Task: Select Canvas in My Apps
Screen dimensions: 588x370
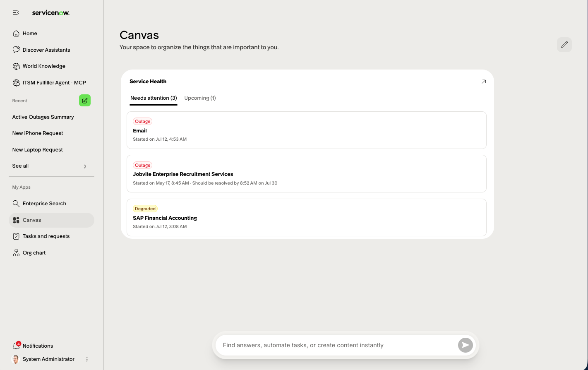Action: pyautogui.click(x=51, y=220)
